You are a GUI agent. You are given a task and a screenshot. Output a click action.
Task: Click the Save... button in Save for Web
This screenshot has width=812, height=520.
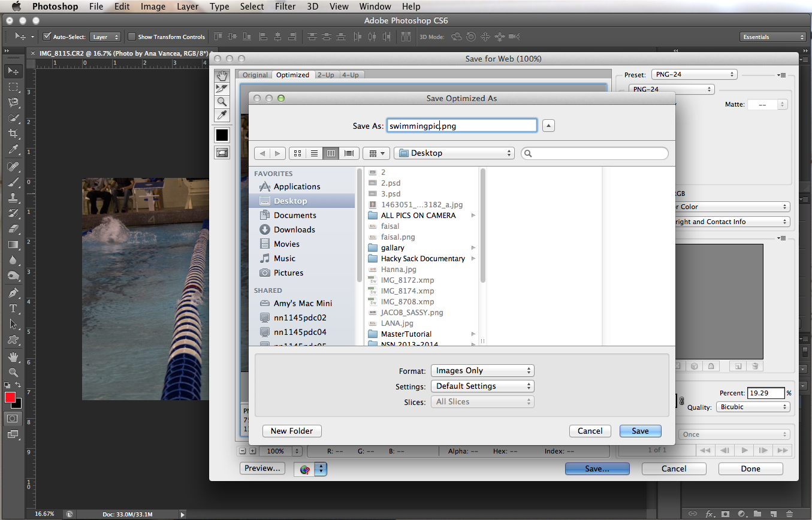point(597,469)
